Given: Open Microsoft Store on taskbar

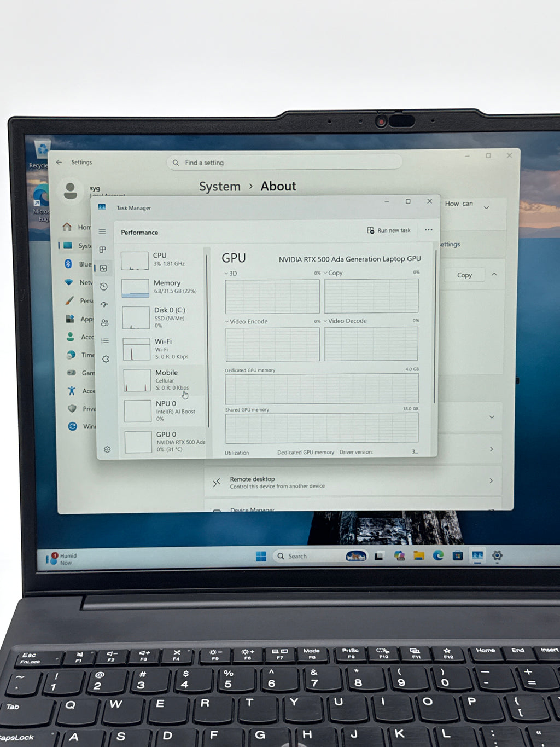Looking at the screenshot, I should (x=458, y=555).
